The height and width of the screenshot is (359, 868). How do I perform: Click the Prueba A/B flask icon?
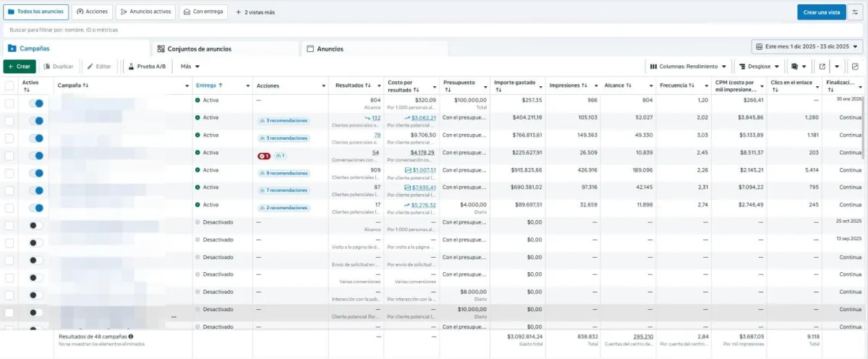tap(132, 67)
